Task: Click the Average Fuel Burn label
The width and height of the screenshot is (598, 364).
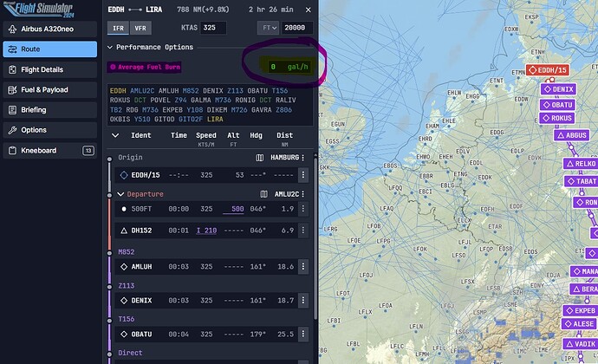Action: [x=145, y=67]
